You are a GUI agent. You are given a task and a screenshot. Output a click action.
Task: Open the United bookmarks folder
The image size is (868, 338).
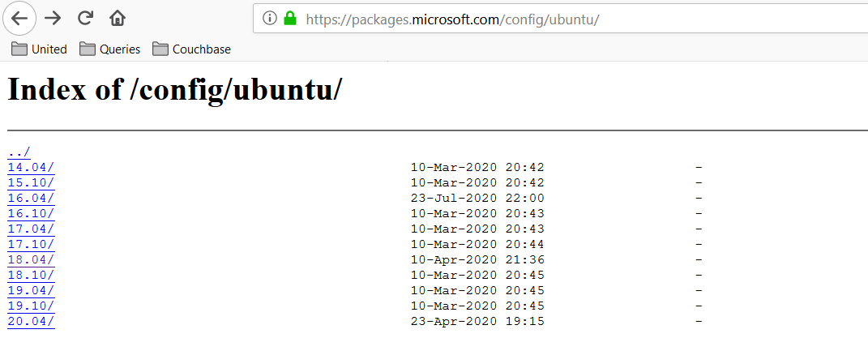[39, 49]
